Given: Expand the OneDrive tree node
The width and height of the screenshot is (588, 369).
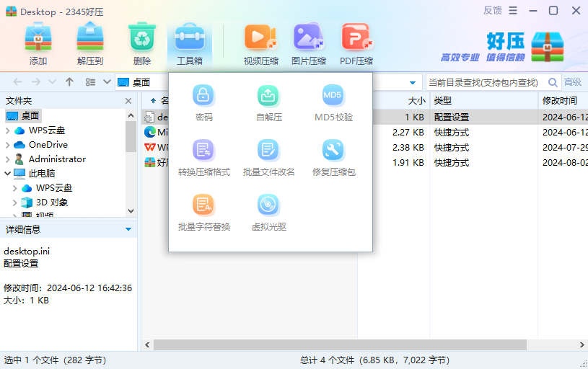Looking at the screenshot, I should coord(7,145).
